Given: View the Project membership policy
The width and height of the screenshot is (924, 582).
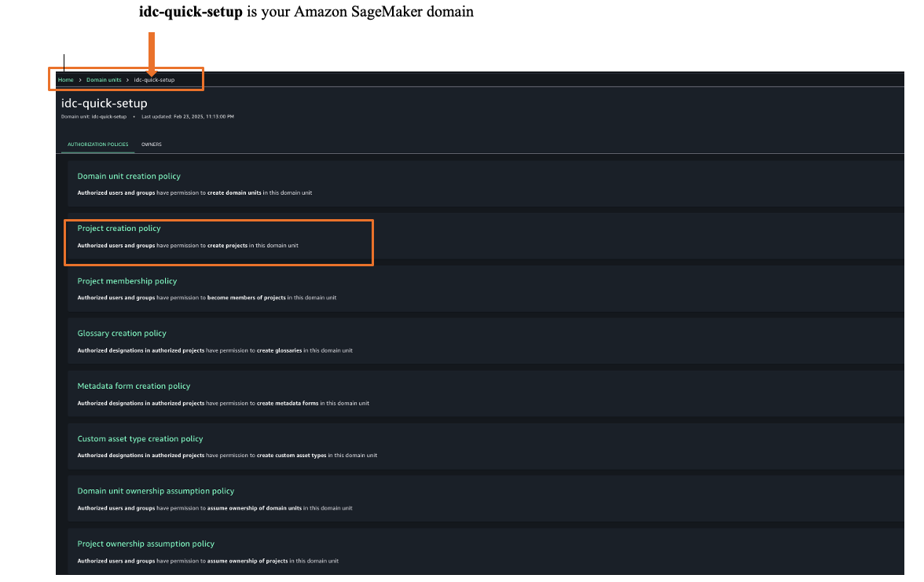Looking at the screenshot, I should pyautogui.click(x=127, y=280).
